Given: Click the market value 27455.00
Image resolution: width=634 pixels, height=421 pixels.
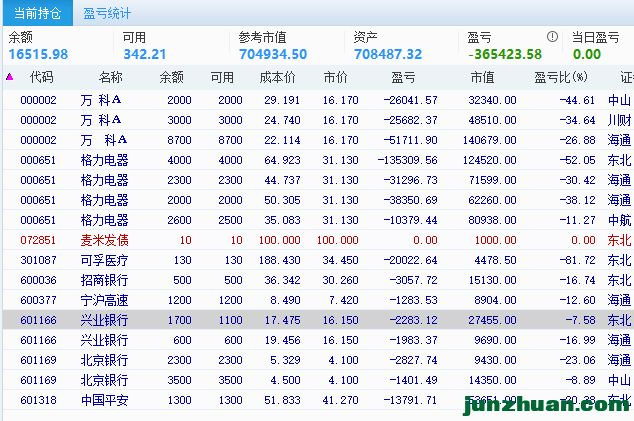Looking at the screenshot, I should [492, 320].
